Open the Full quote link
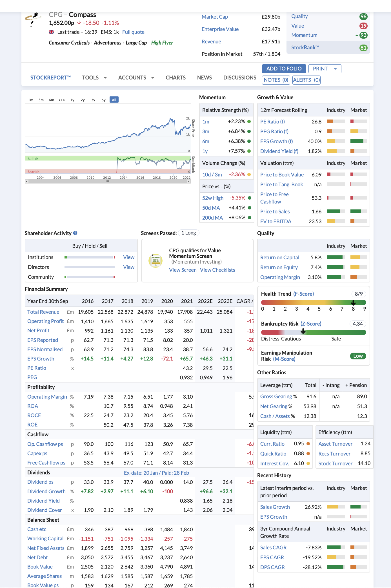391x588 pixels. [x=133, y=32]
